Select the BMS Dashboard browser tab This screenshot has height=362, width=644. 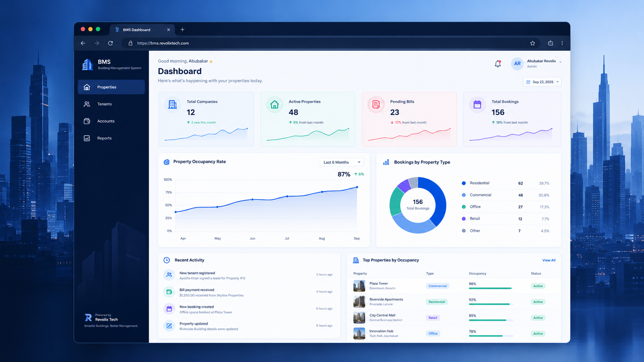pyautogui.click(x=142, y=30)
